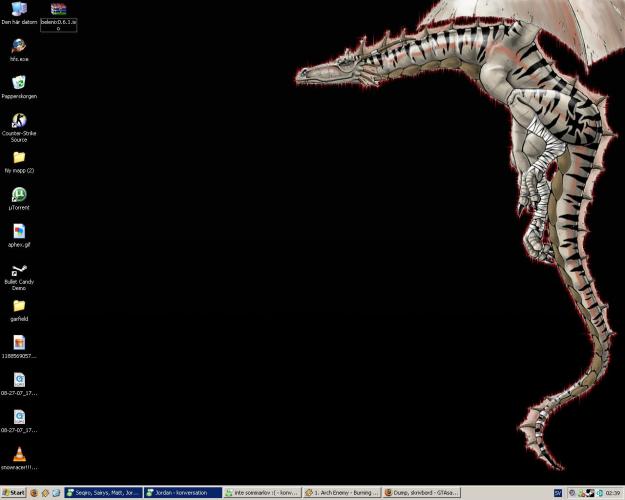Open the garfield folder

pyautogui.click(x=19, y=306)
